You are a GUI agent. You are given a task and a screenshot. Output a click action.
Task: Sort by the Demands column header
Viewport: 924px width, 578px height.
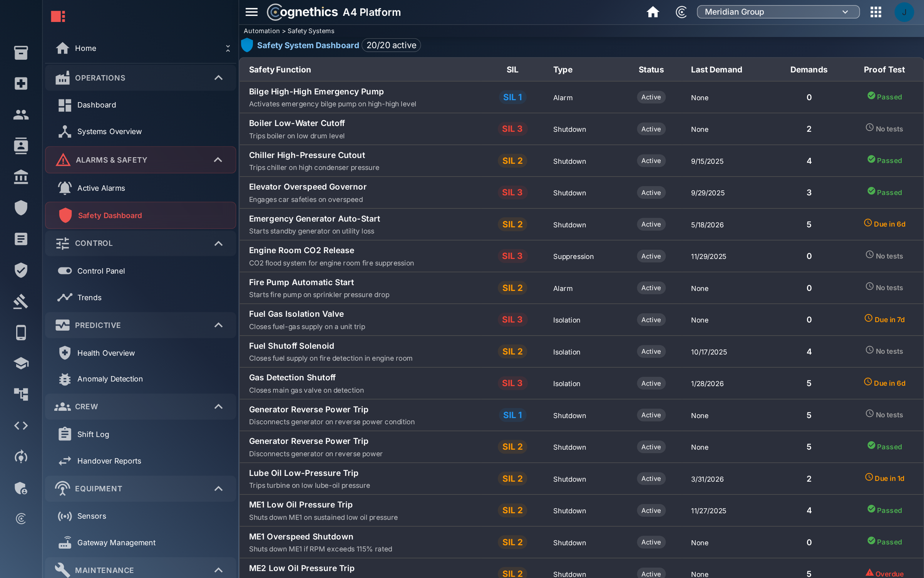(808, 70)
